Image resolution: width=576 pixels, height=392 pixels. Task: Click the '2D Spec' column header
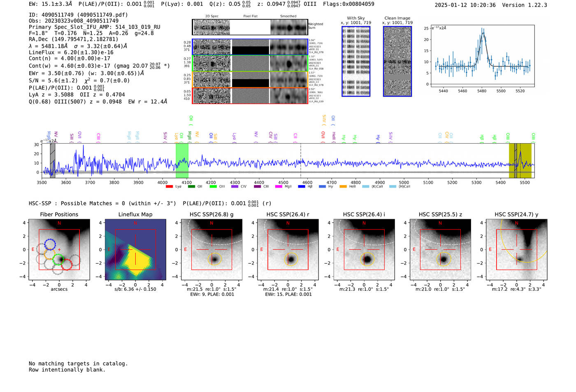[x=212, y=16]
